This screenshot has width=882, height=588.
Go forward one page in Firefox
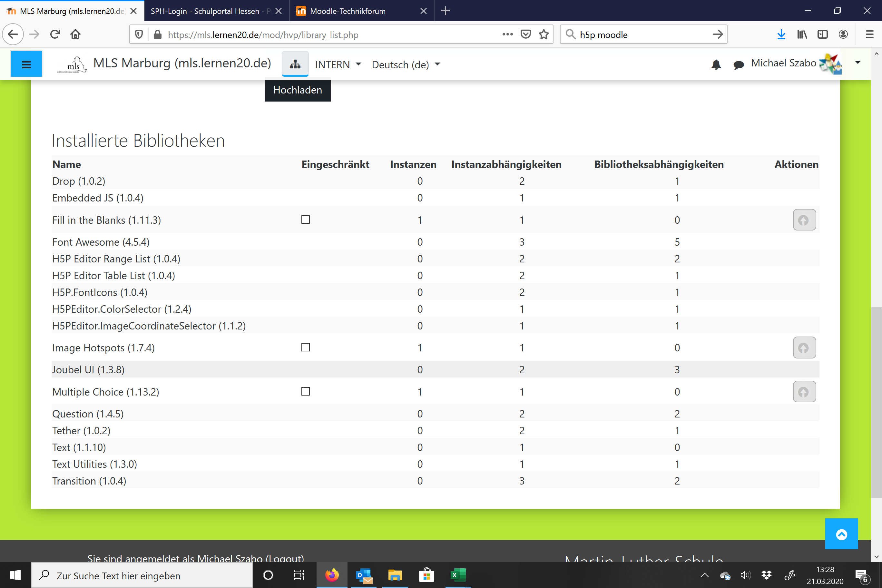point(34,34)
